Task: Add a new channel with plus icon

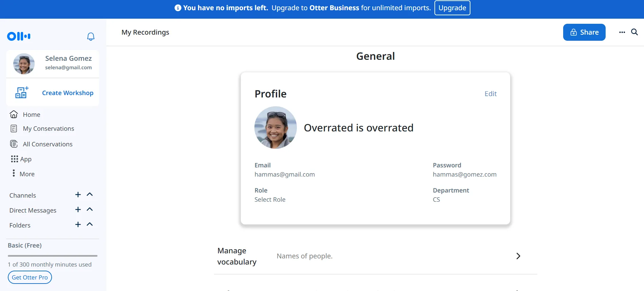Action: (78, 195)
